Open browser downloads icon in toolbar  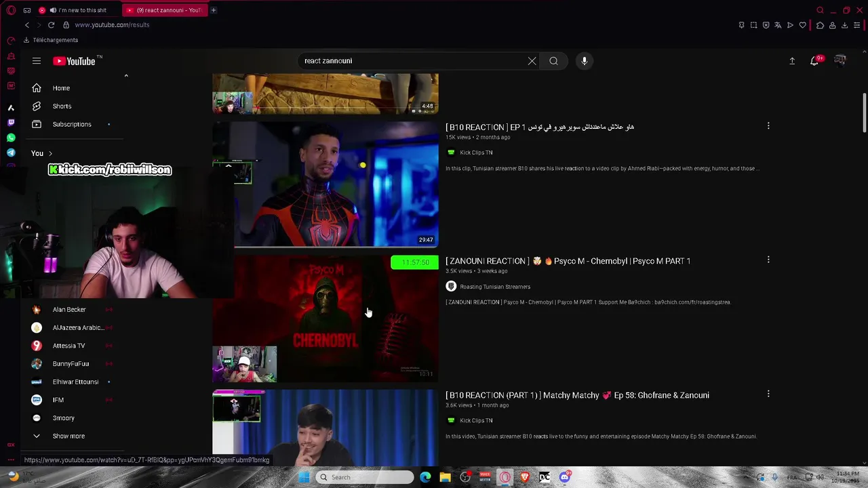[x=844, y=25]
